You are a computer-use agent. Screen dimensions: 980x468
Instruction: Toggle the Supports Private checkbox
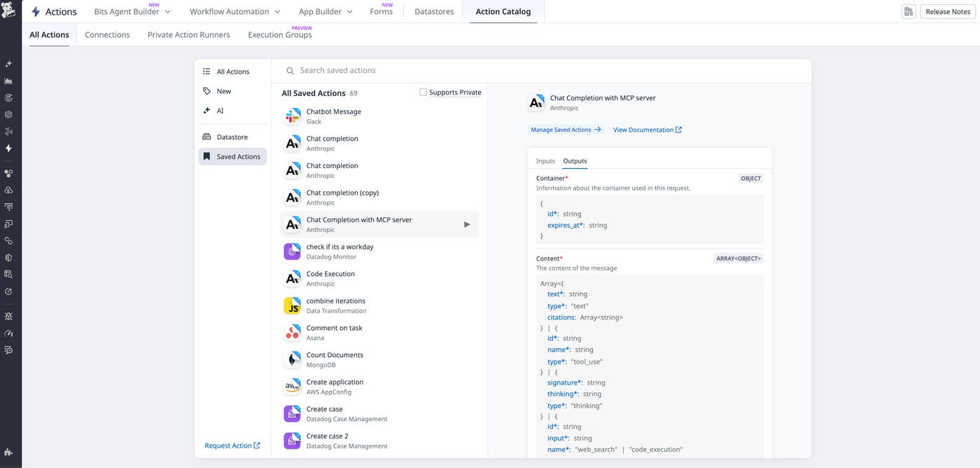coord(423,92)
